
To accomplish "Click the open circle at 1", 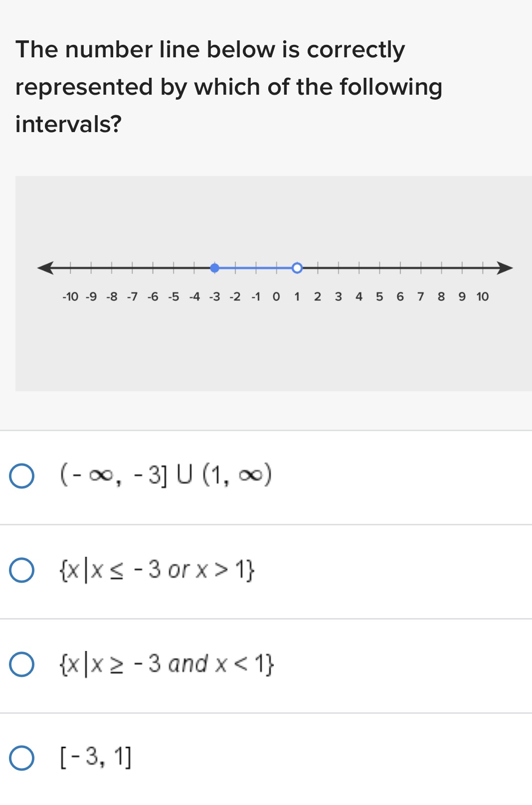I will click(296, 268).
